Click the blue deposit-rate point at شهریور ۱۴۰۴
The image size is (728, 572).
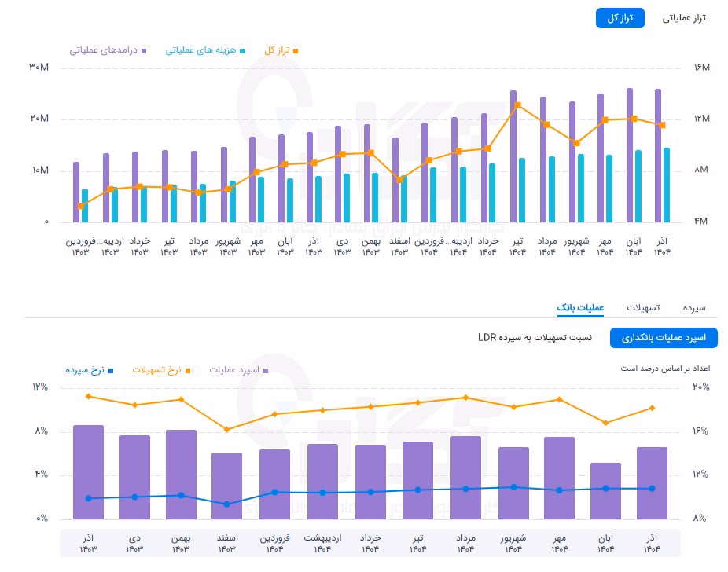pyautogui.click(x=513, y=487)
